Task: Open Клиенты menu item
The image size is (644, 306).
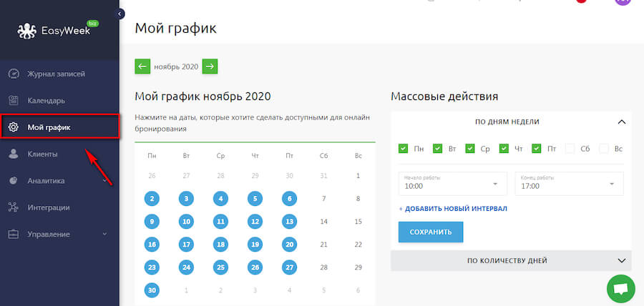Action: (x=42, y=154)
